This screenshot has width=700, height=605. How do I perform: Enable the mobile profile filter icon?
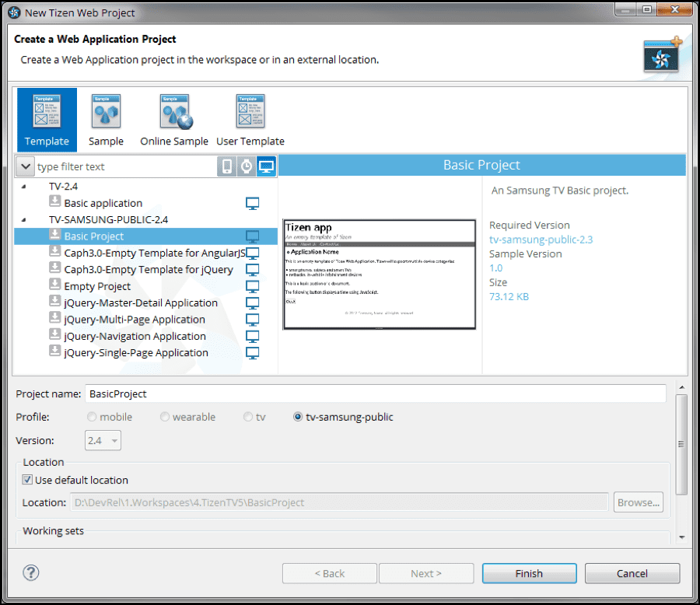[x=226, y=166]
